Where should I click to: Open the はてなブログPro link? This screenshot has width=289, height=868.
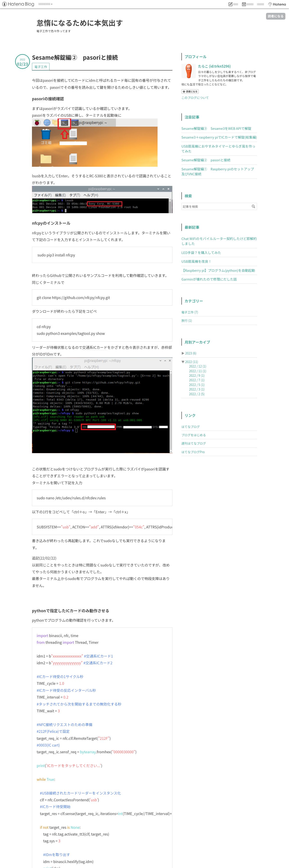(193, 452)
